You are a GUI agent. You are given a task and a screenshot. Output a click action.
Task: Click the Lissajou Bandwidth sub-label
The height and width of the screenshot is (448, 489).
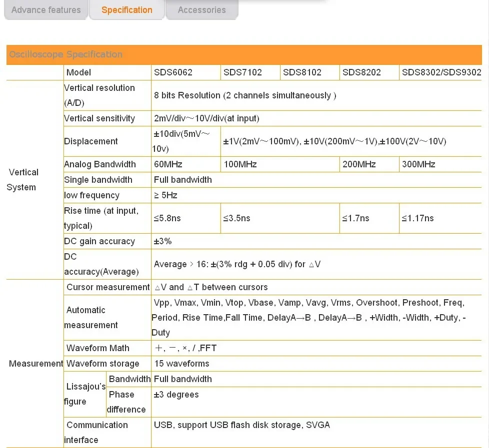pos(129,379)
